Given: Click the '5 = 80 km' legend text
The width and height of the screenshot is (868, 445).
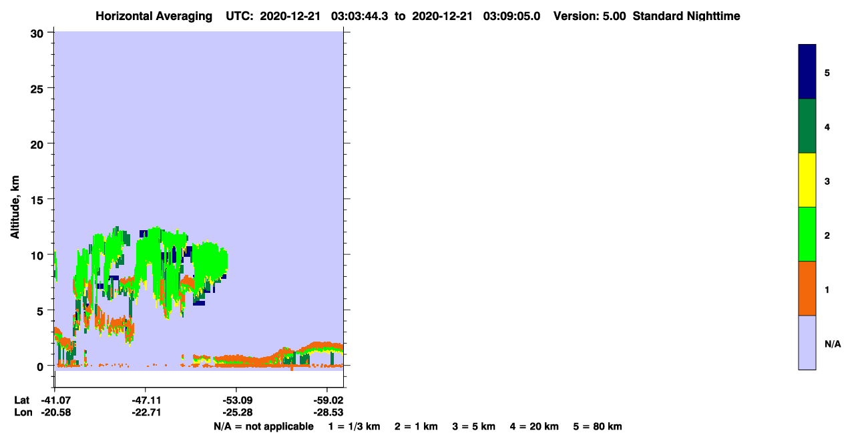Looking at the screenshot, I should pos(598,426).
